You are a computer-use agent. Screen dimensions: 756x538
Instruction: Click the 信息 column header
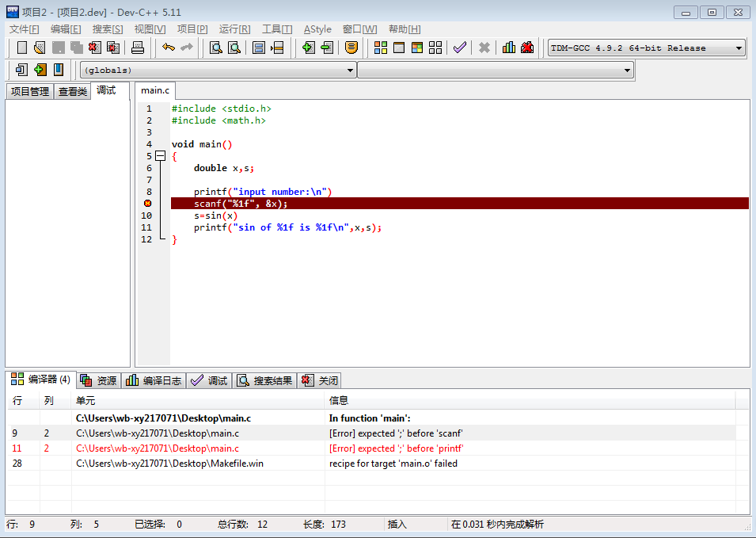point(530,400)
